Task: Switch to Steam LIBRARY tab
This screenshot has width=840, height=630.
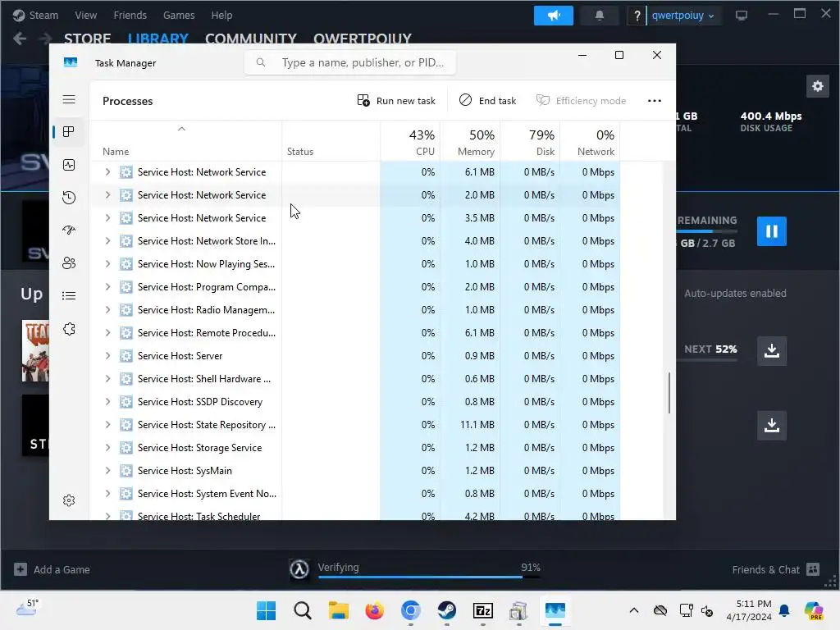Action: (158, 39)
